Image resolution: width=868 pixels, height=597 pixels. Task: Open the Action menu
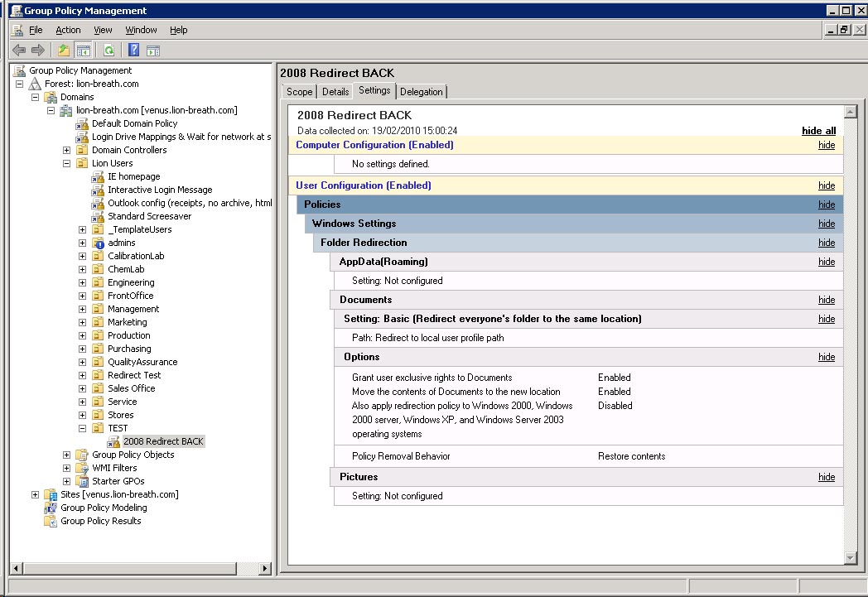coord(68,30)
